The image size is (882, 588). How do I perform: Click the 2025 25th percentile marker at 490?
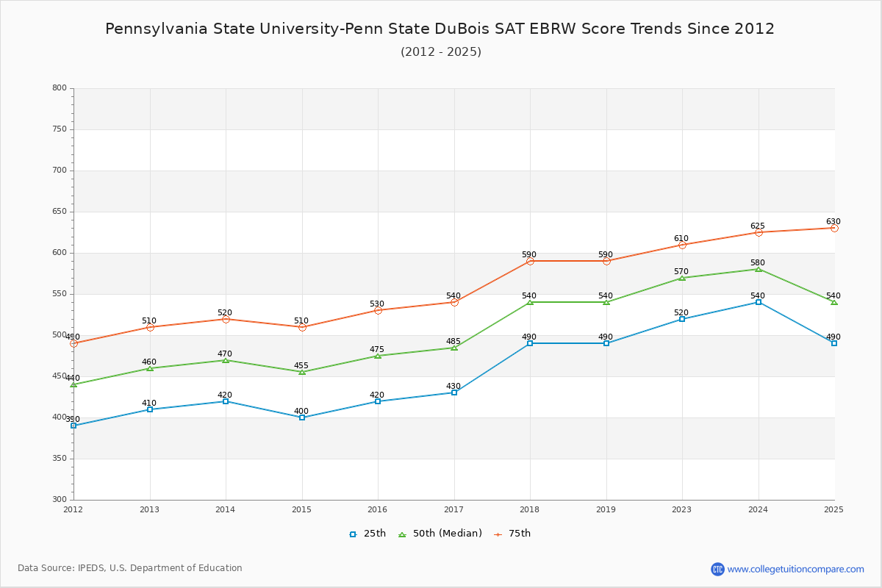point(834,343)
